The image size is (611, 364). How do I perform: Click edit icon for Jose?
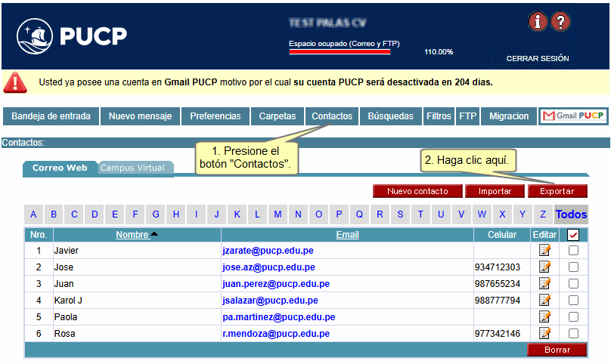tap(544, 267)
